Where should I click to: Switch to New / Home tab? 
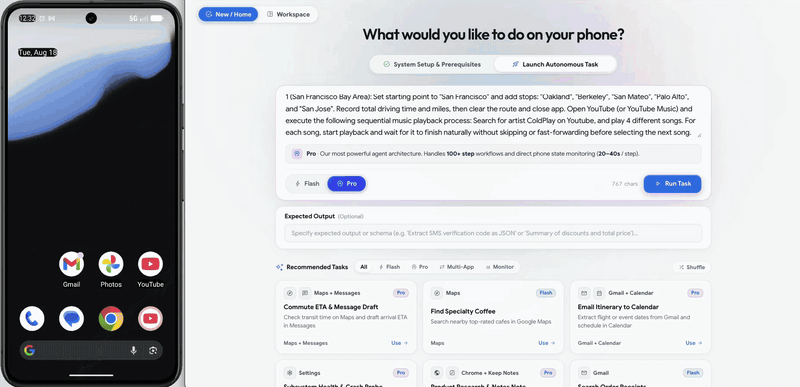coord(228,14)
